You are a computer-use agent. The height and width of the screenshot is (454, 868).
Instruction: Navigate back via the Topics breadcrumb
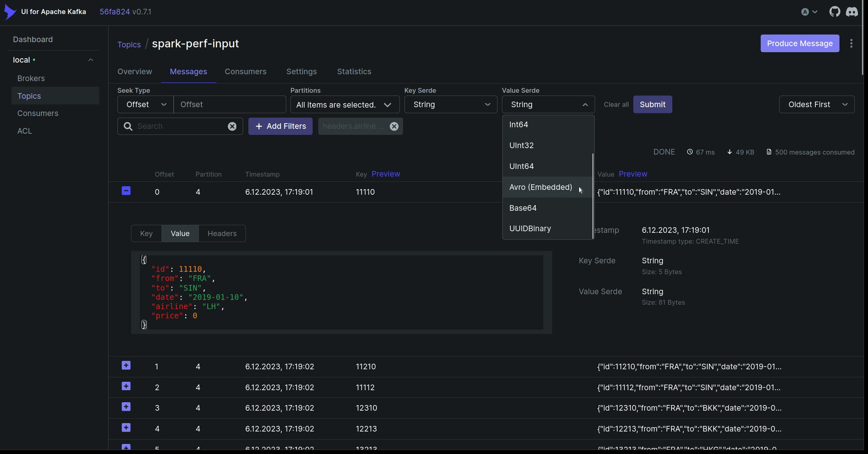point(129,44)
